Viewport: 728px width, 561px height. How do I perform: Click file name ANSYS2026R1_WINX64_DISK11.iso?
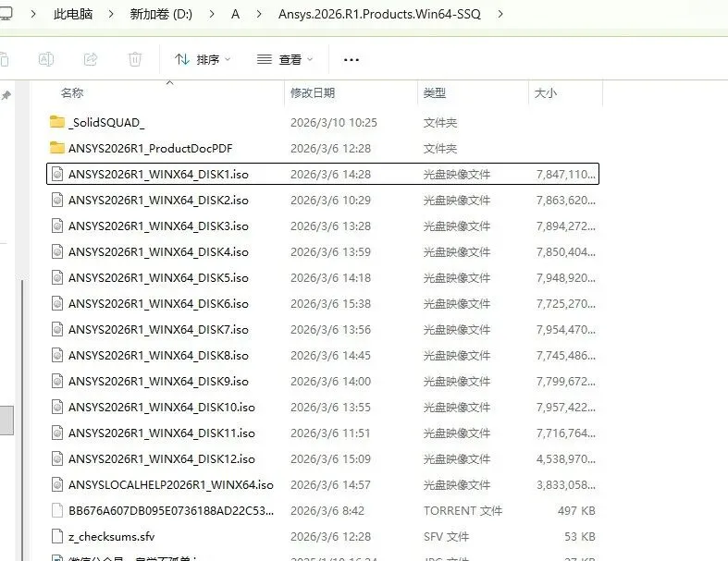tap(162, 433)
